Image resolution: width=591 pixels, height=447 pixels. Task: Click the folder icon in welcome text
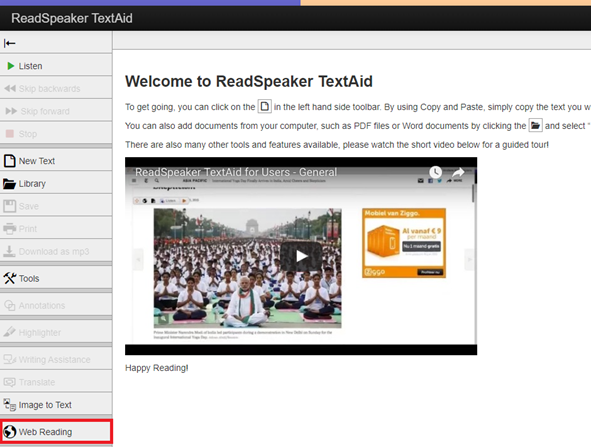(x=535, y=125)
